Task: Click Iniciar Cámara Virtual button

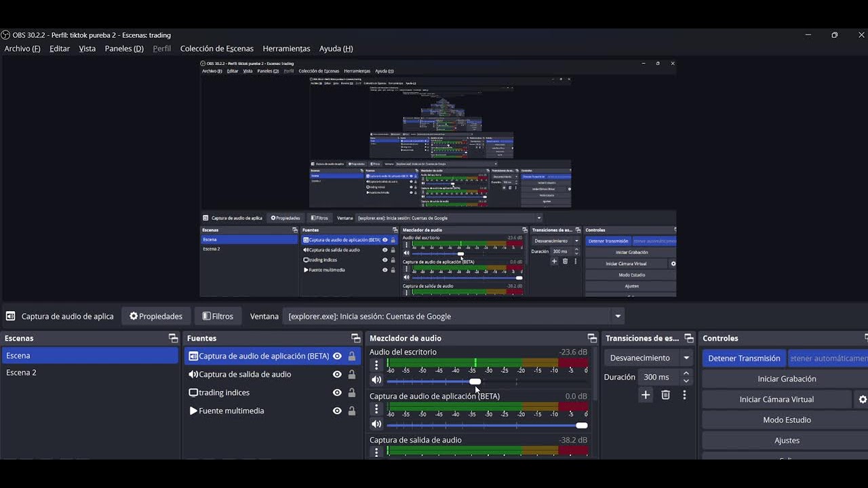Action: click(x=776, y=399)
